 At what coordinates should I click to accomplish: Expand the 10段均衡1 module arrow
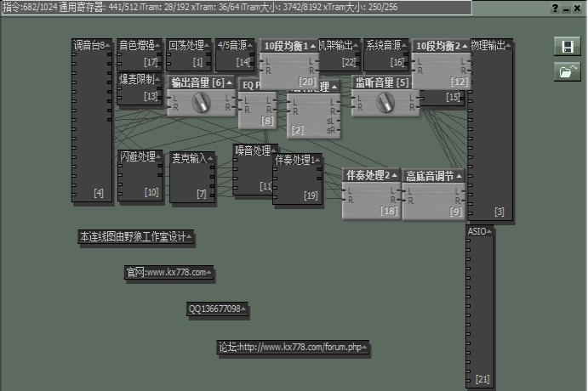tap(312, 46)
